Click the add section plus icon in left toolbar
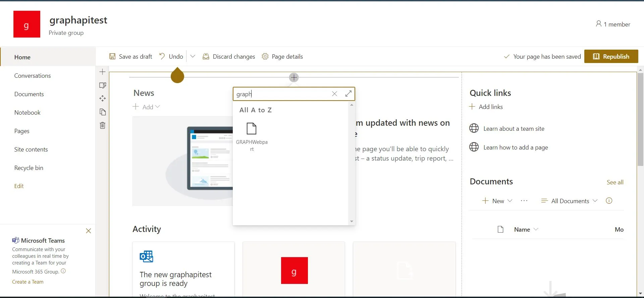The image size is (644, 298). [103, 72]
